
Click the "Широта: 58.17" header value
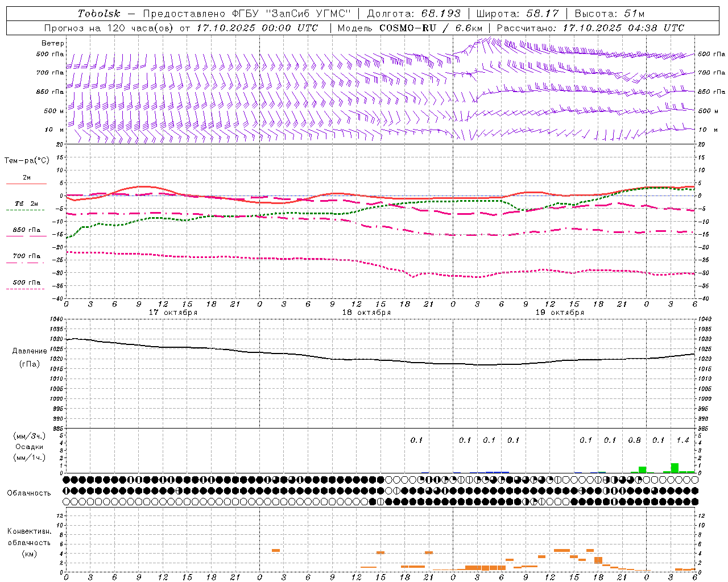point(518,14)
